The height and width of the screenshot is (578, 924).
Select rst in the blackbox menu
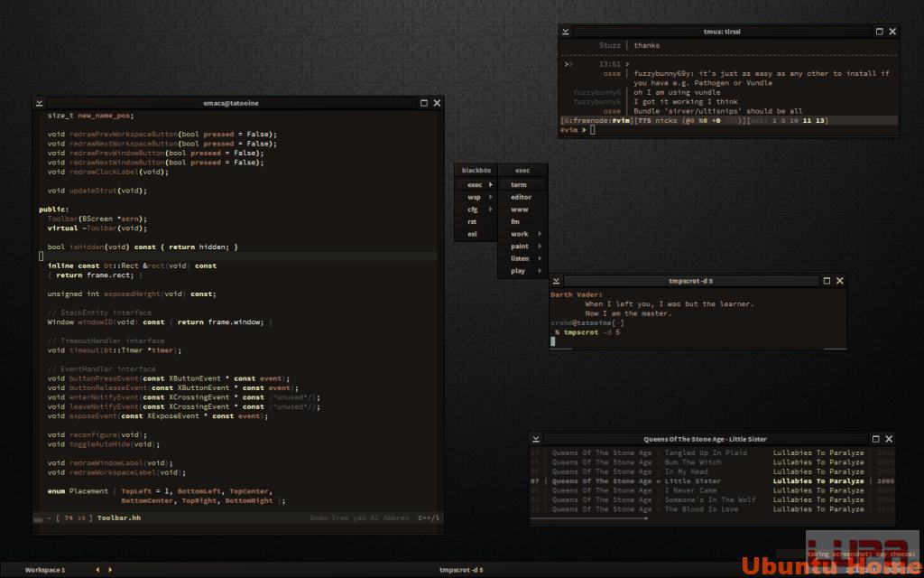click(473, 221)
